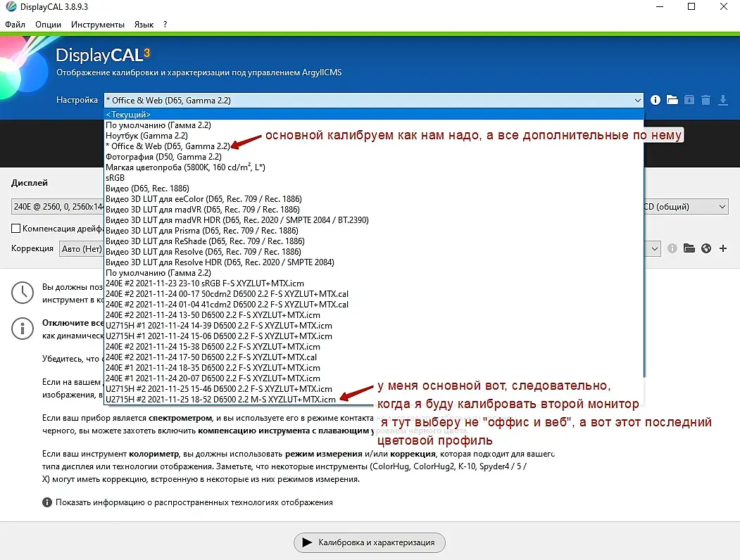Select Видео 3D LUT для Prisma
Screen dimensions: 740x560
tap(374, 231)
